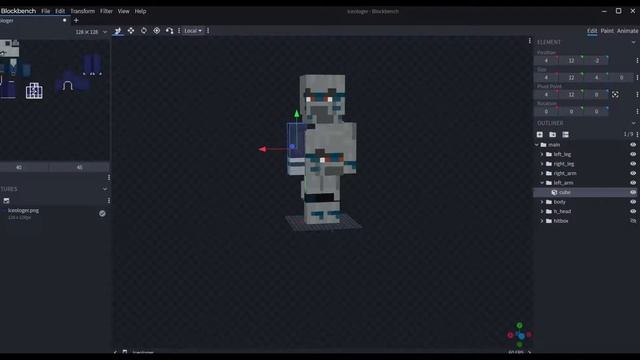
Task: Open the Transform menu
Action: coord(82,11)
